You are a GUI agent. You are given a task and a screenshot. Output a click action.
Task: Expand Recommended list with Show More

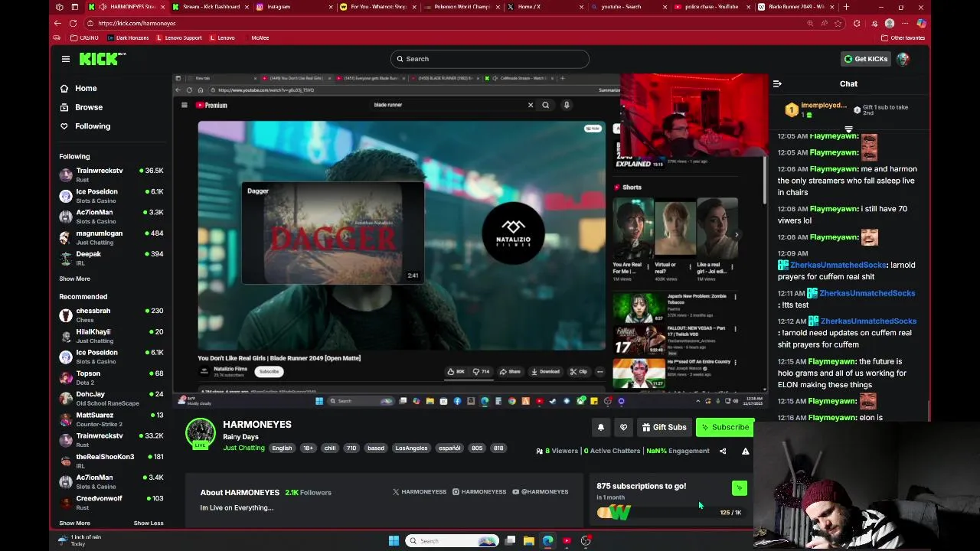(x=74, y=523)
